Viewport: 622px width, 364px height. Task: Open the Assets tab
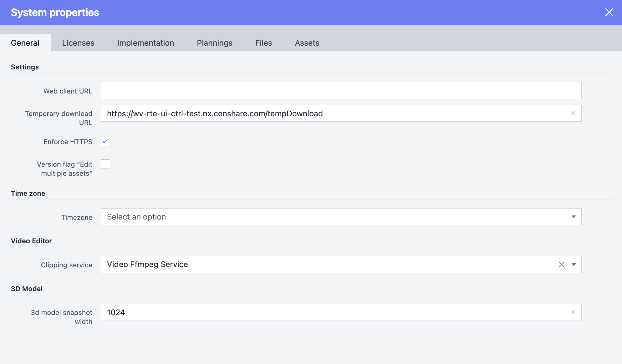click(307, 43)
